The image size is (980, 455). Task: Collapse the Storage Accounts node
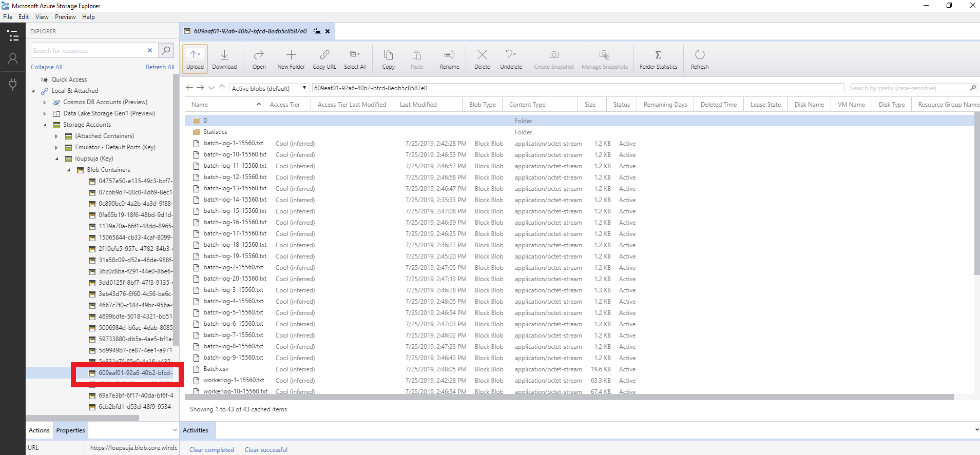[45, 125]
